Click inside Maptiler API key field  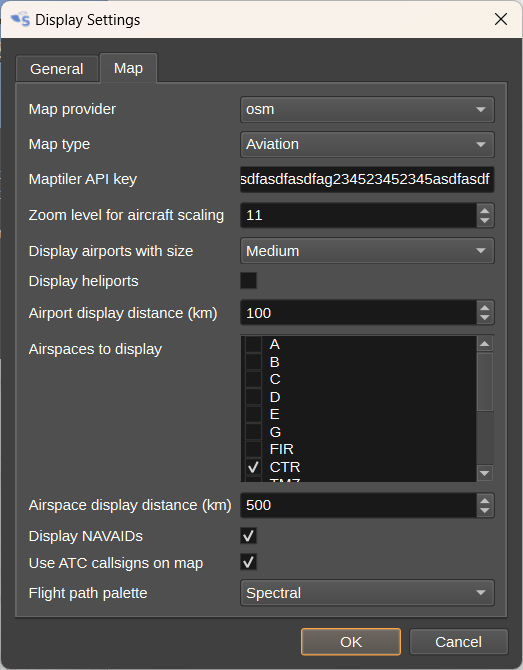367,179
